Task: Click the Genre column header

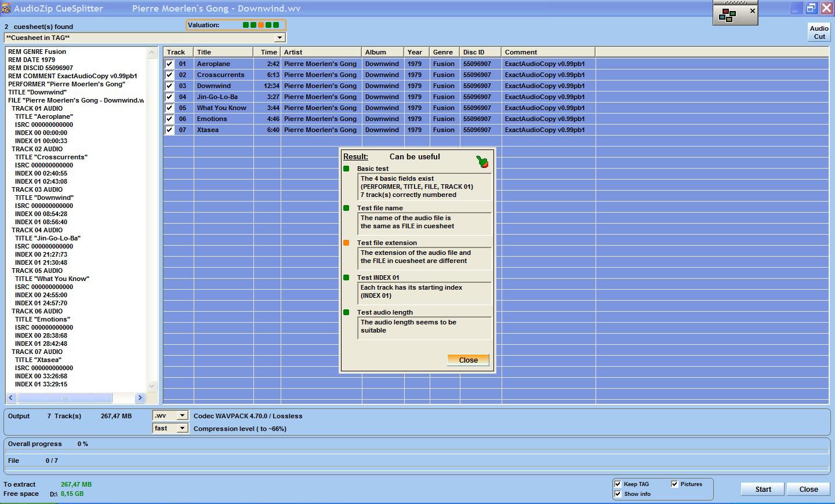Action: coord(445,52)
